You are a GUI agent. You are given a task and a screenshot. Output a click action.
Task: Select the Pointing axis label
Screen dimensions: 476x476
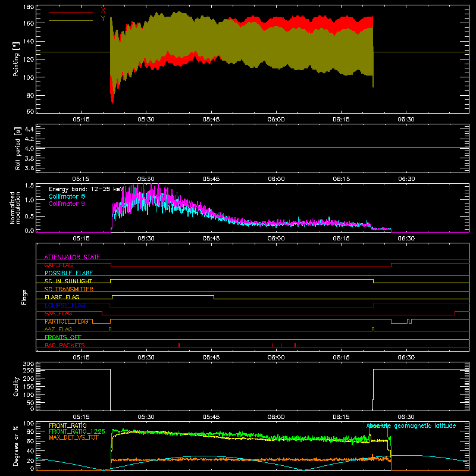pos(16,59)
